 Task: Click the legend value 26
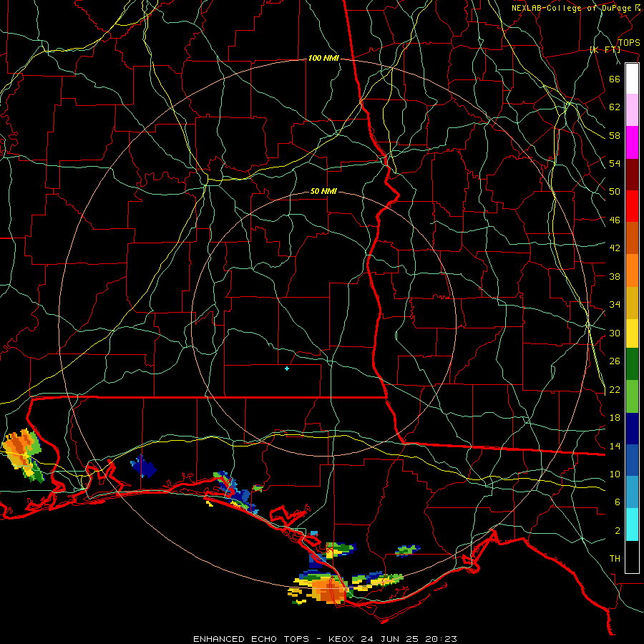[615, 361]
